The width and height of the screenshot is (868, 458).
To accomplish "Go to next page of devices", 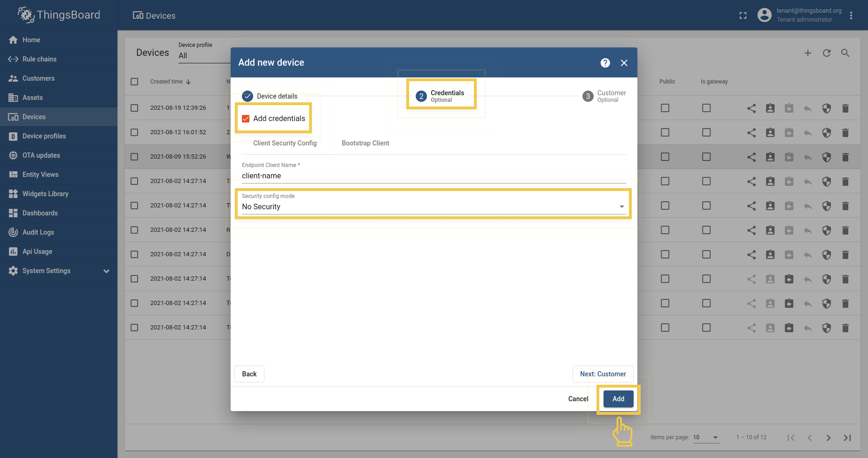I will pyautogui.click(x=828, y=438).
